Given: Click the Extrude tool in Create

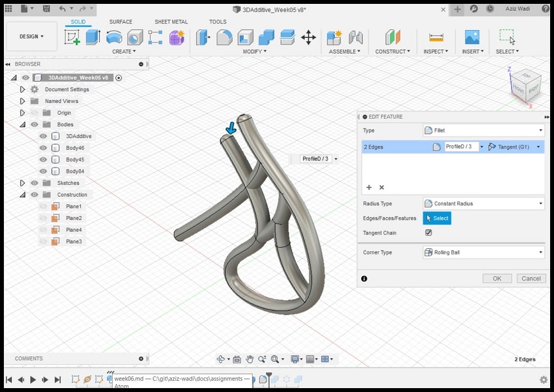Looking at the screenshot, I should pos(93,37).
